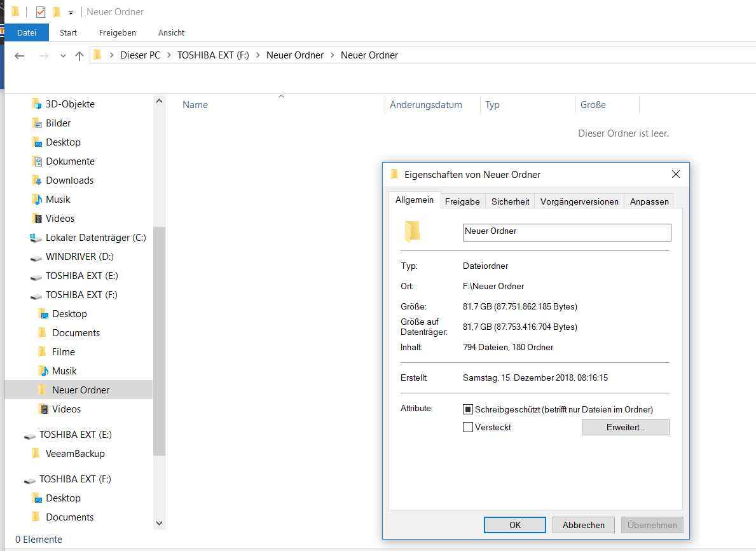This screenshot has width=756, height=551.
Task: Click the Desktop folder icon under Dieser PC
Action: click(37, 142)
